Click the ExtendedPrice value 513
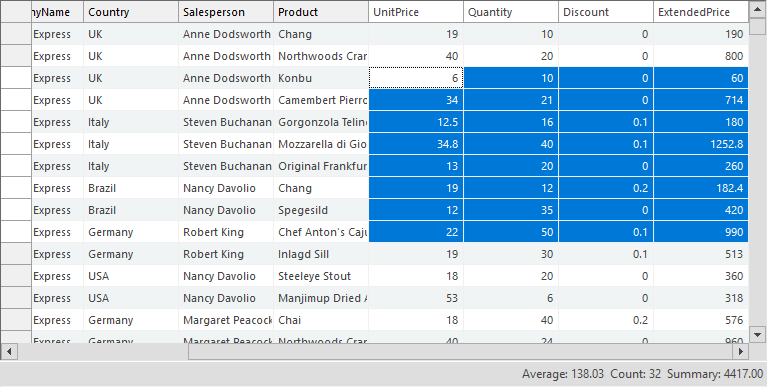Screen dimensions: 767x387 point(700,254)
